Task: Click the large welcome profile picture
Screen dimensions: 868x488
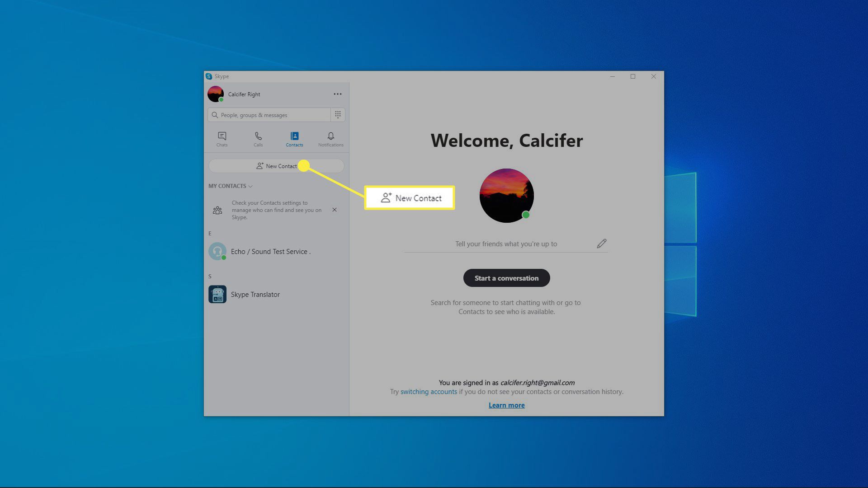Action: coord(506,196)
